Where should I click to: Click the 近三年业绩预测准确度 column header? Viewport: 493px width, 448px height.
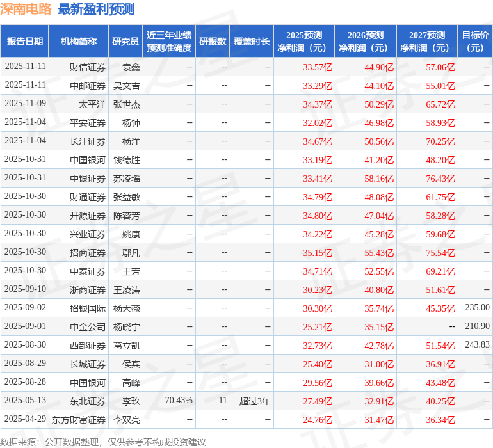[x=169, y=42]
